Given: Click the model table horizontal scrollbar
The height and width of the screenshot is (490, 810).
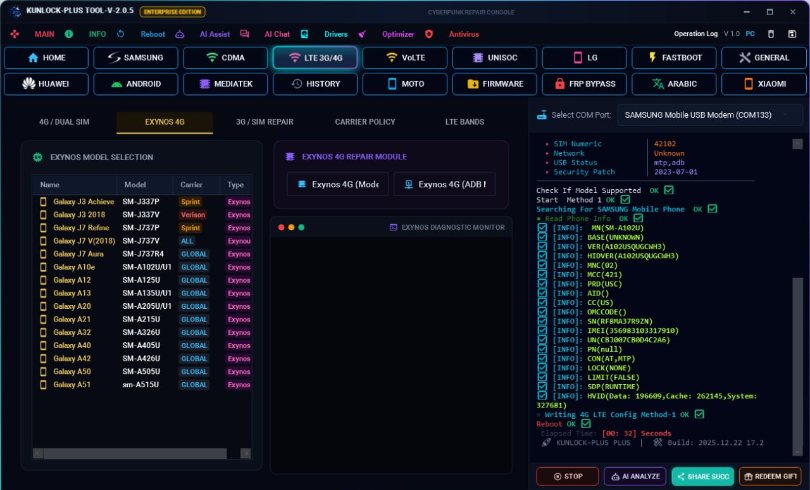Looking at the screenshot, I should click(x=135, y=453).
